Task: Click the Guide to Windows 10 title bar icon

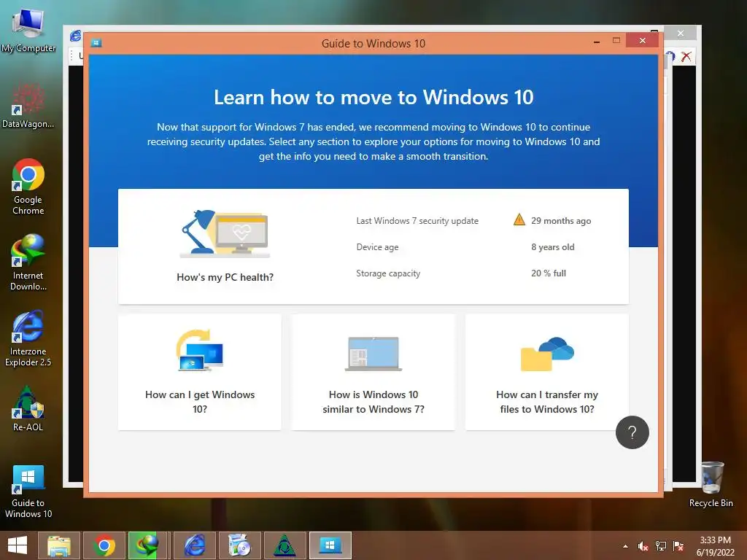Action: tap(96, 43)
